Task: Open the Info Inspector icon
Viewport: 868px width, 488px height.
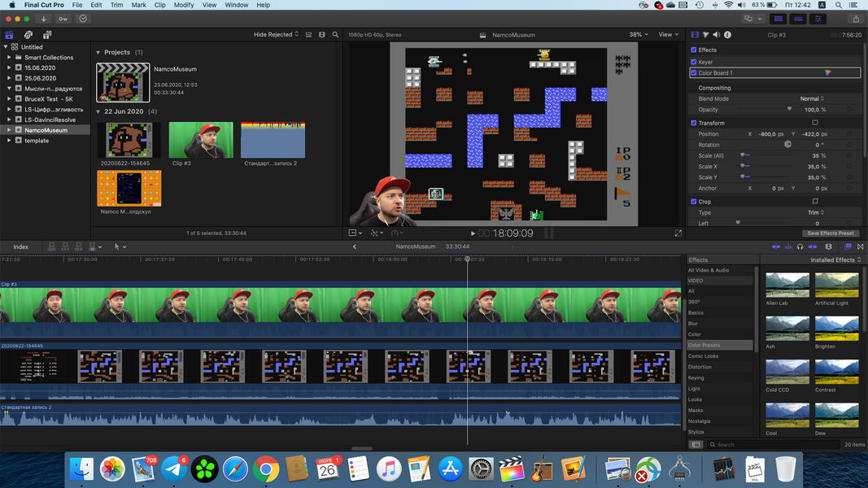Action: (727, 35)
